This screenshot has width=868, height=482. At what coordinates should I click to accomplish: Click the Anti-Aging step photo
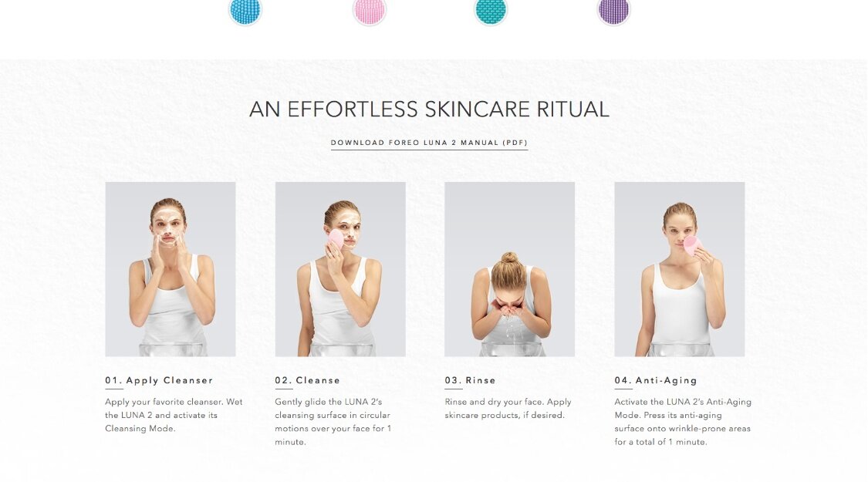680,269
